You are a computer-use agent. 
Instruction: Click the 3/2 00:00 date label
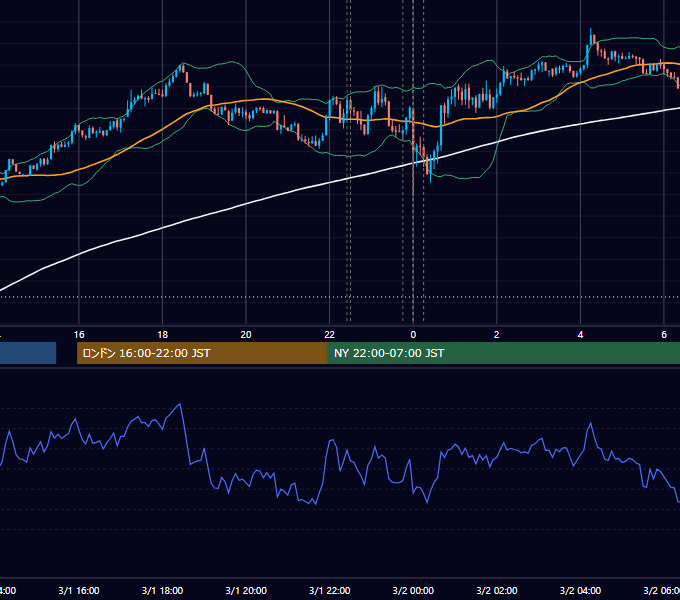tap(413, 590)
